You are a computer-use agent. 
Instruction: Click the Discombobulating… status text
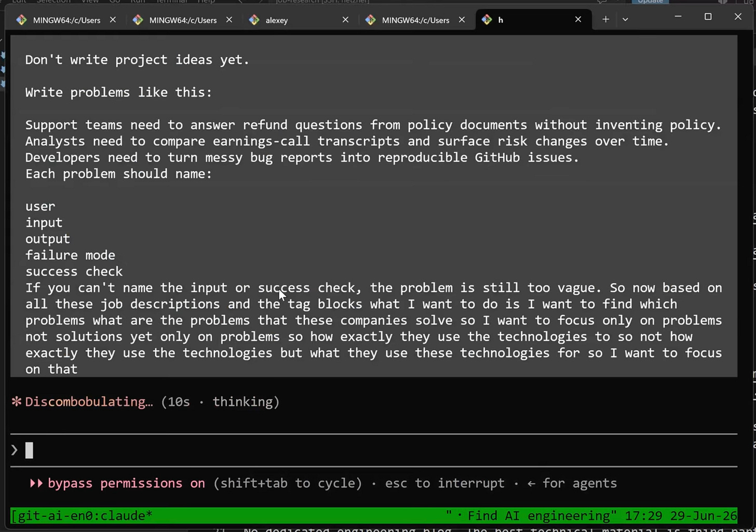89,402
